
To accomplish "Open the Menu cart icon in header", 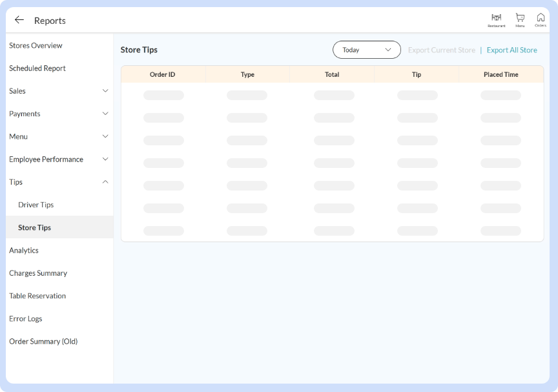I will [x=520, y=19].
